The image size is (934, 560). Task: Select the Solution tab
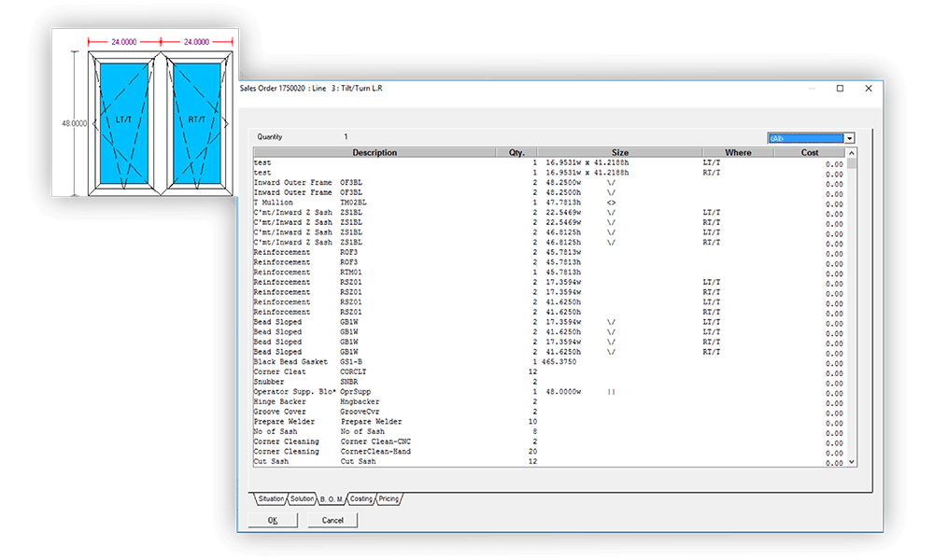coord(302,499)
